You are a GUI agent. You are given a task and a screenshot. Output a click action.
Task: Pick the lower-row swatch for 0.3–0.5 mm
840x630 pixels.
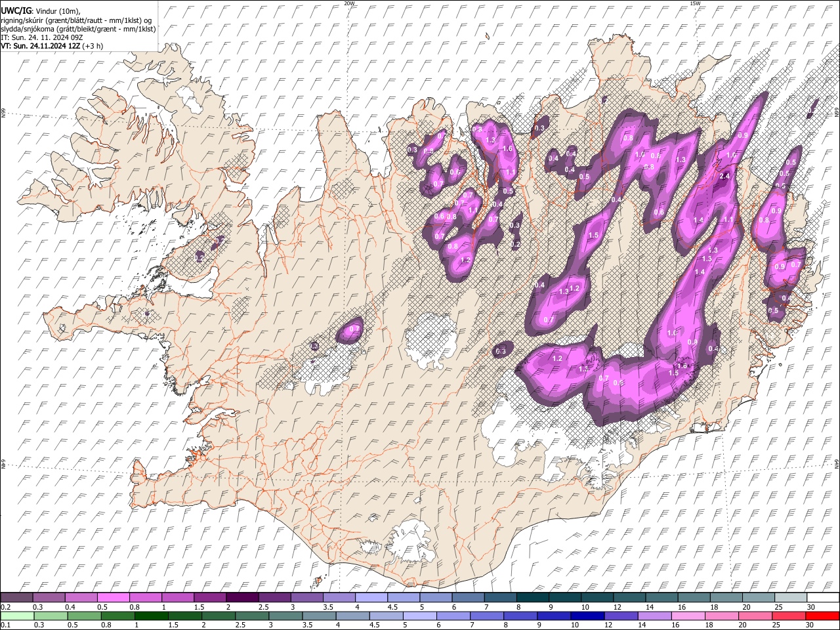pos(51,616)
